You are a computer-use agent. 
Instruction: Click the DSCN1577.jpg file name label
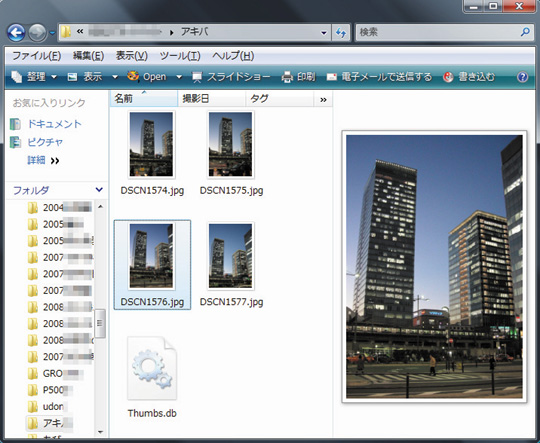pyautogui.click(x=231, y=302)
